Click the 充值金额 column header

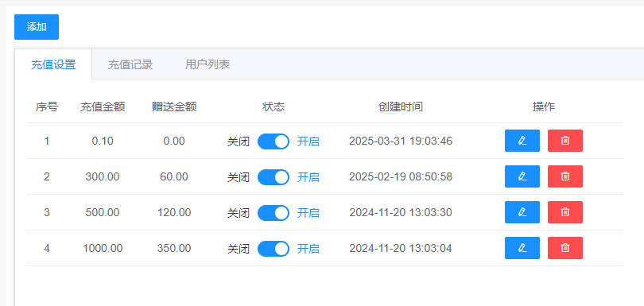103,107
